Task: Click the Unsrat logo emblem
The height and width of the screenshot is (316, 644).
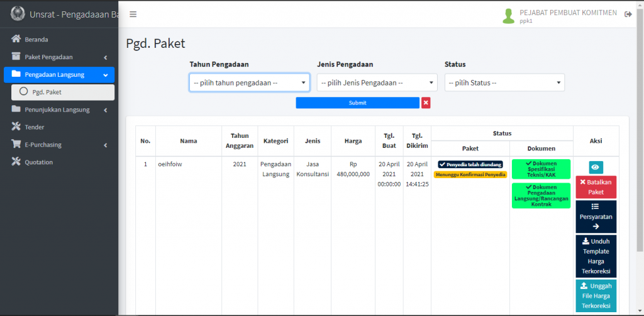Action: click(18, 14)
